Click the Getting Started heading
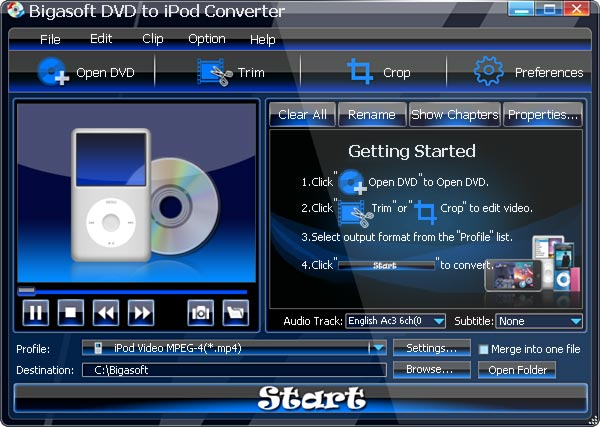This screenshot has width=600, height=427. pos(412,151)
